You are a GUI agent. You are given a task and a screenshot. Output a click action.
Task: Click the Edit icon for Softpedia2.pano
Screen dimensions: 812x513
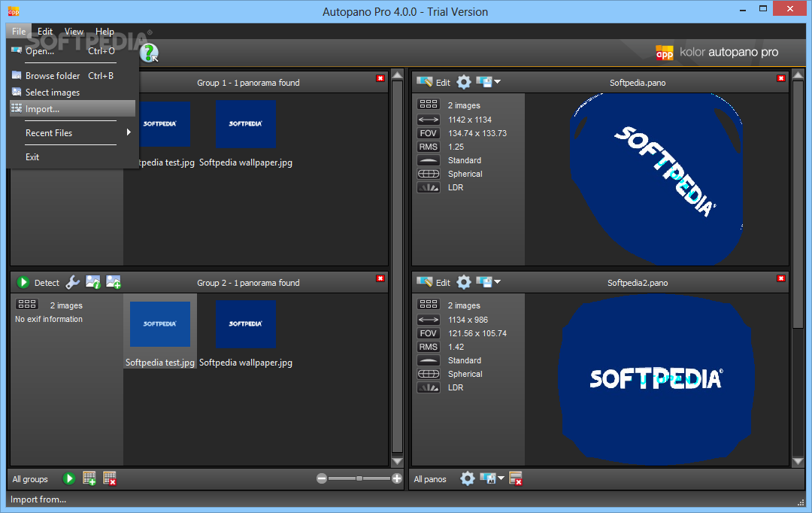pyautogui.click(x=425, y=282)
